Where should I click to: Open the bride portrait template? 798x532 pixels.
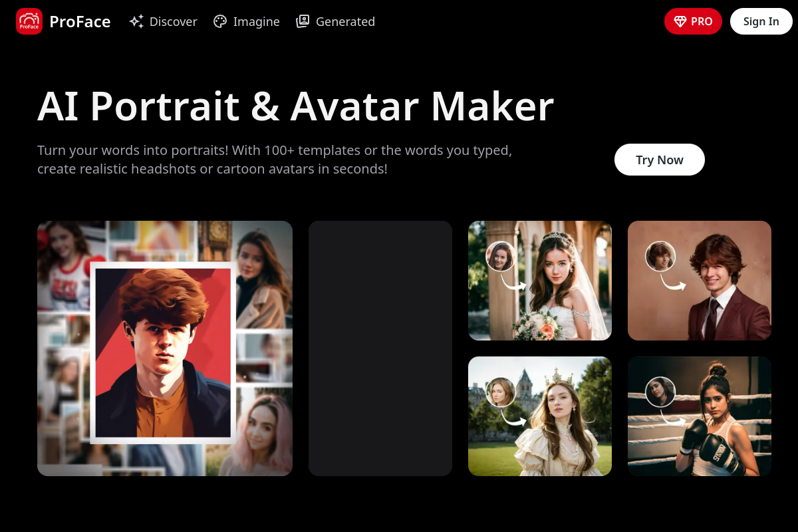click(x=540, y=281)
